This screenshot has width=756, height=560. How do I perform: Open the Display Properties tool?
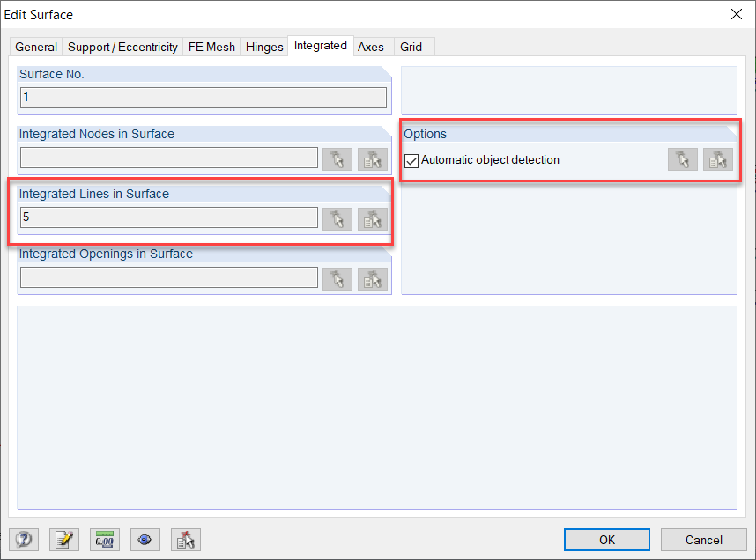tap(145, 540)
